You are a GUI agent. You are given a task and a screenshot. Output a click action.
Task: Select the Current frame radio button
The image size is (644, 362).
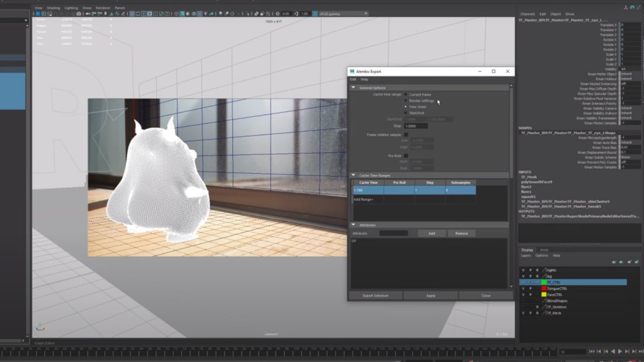pyautogui.click(x=406, y=95)
